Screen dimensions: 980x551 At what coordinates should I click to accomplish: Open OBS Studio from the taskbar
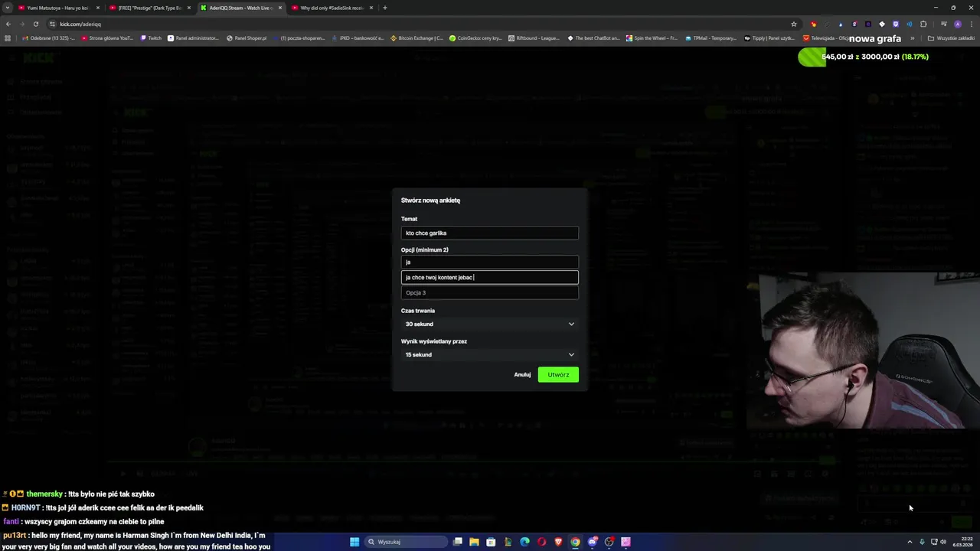click(609, 542)
